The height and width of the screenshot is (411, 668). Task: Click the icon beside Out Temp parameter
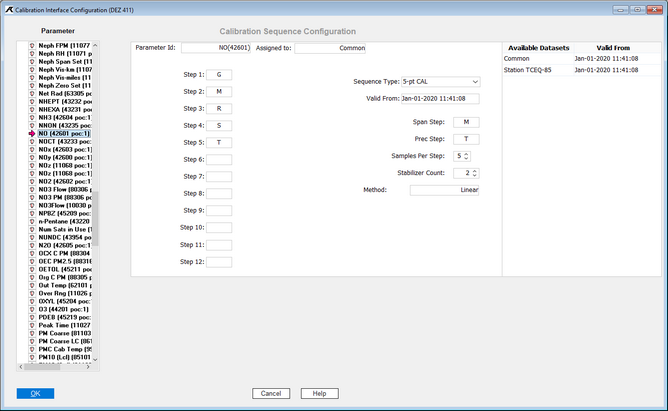pos(32,284)
